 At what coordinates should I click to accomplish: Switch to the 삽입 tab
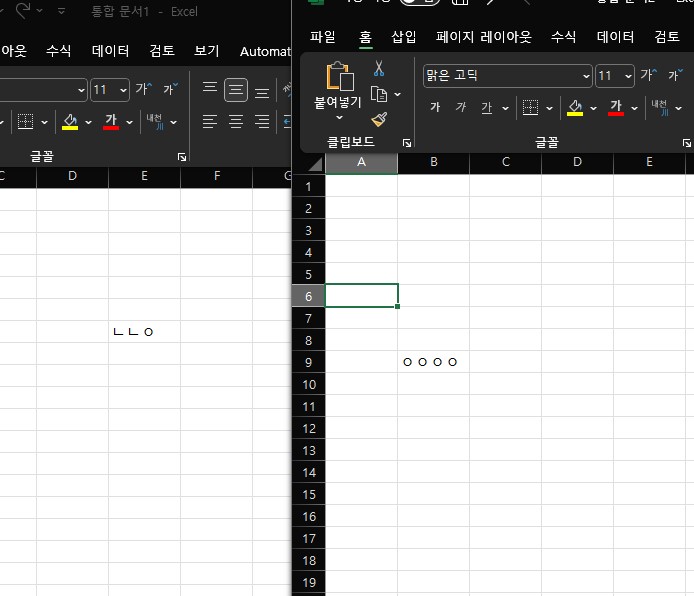(404, 37)
